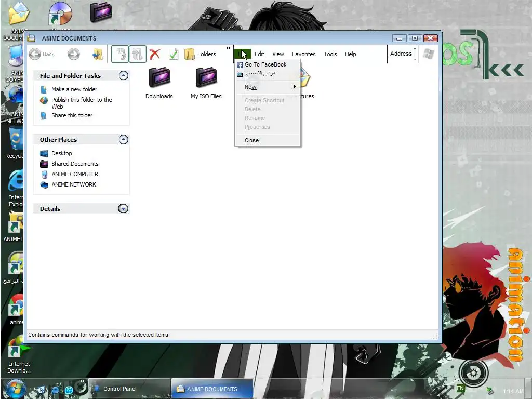
Task: Launch Internet Explorer from quick launch
Action: [x=55, y=390]
